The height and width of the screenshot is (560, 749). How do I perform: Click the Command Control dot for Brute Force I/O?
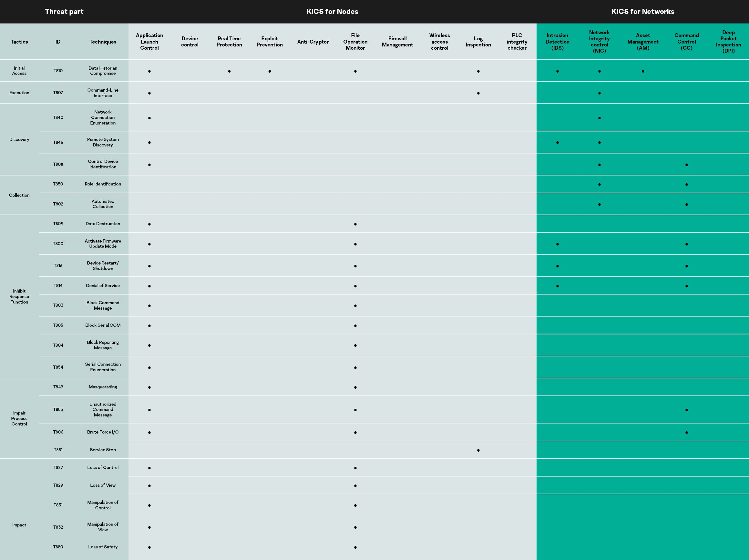pos(686,433)
